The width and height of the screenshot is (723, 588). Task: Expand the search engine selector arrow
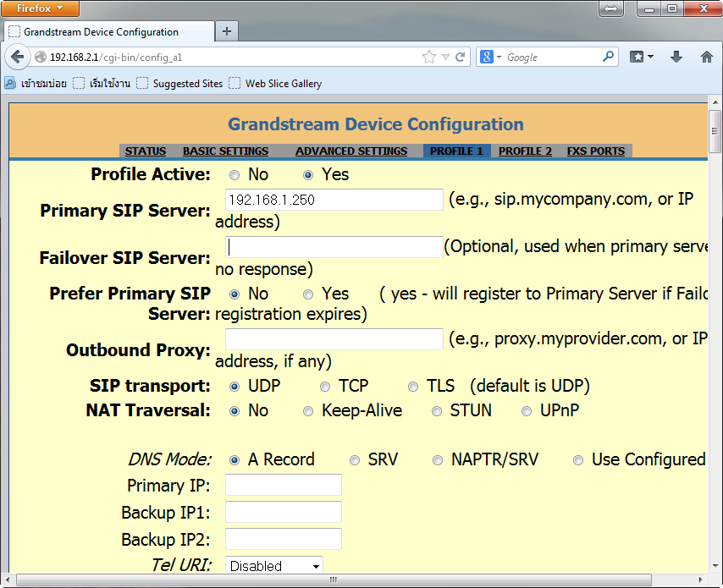pos(499,58)
